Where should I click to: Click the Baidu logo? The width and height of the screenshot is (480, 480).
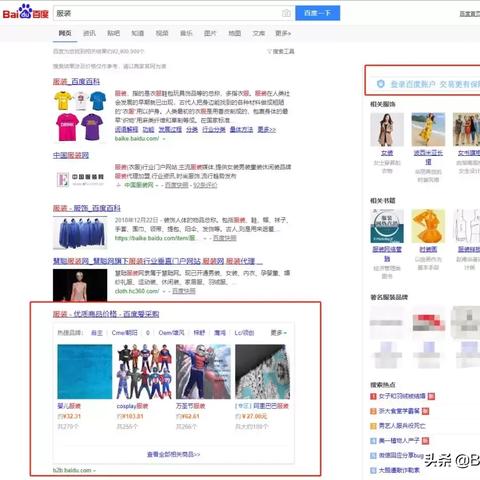(25, 12)
